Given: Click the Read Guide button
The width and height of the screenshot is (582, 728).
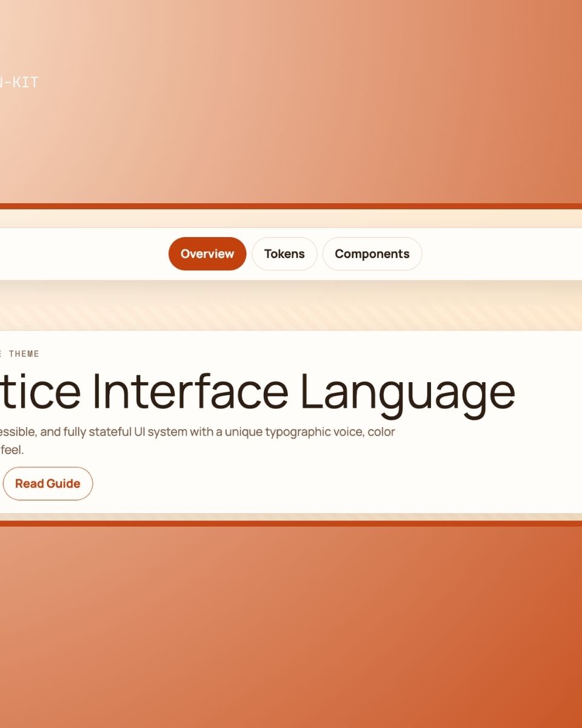Looking at the screenshot, I should [x=48, y=484].
